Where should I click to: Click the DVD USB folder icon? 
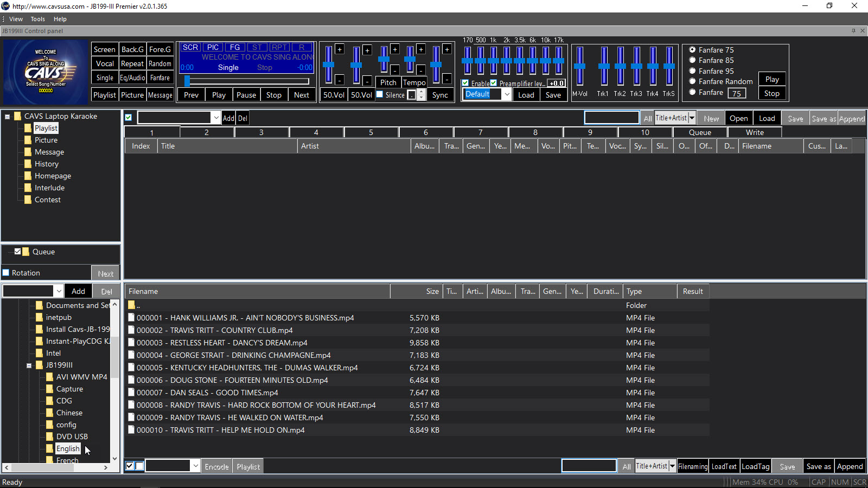[x=50, y=436]
